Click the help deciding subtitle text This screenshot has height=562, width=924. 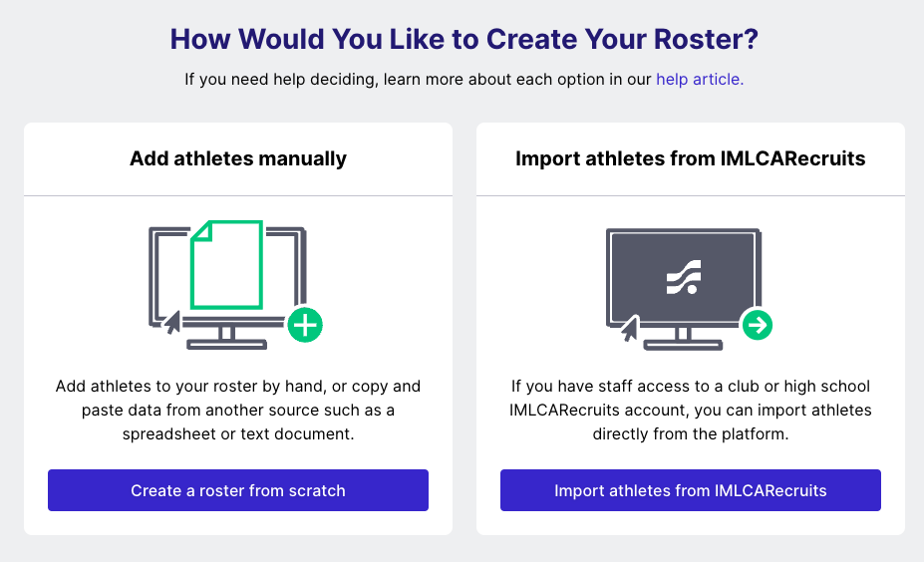(x=463, y=79)
